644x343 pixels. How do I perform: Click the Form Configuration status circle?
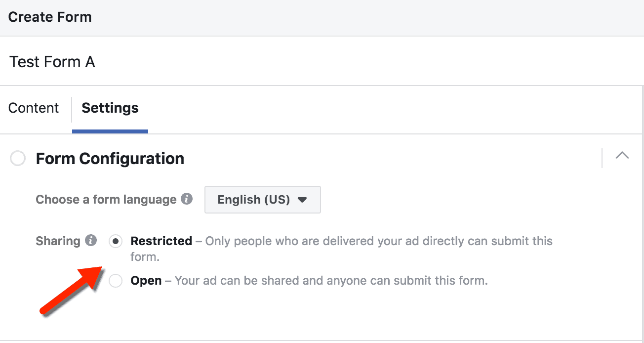(18, 159)
